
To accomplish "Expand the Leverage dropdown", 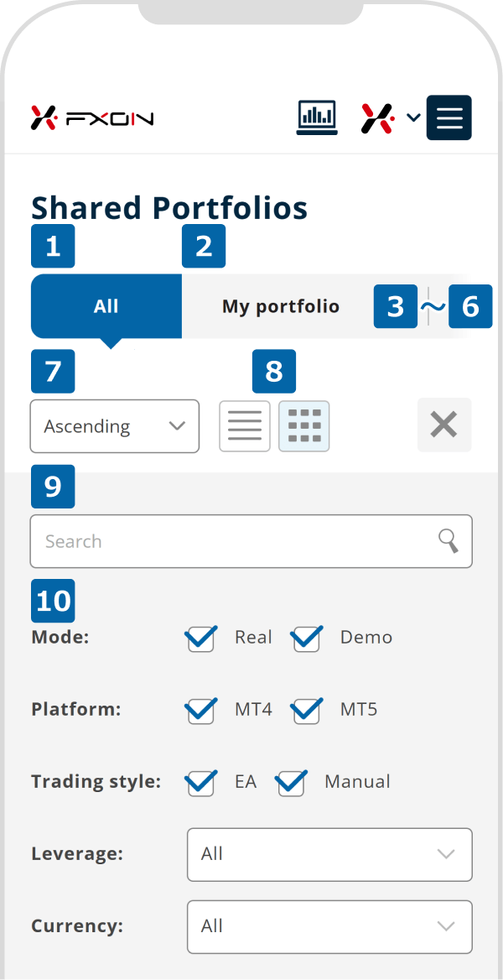I will tap(329, 854).
